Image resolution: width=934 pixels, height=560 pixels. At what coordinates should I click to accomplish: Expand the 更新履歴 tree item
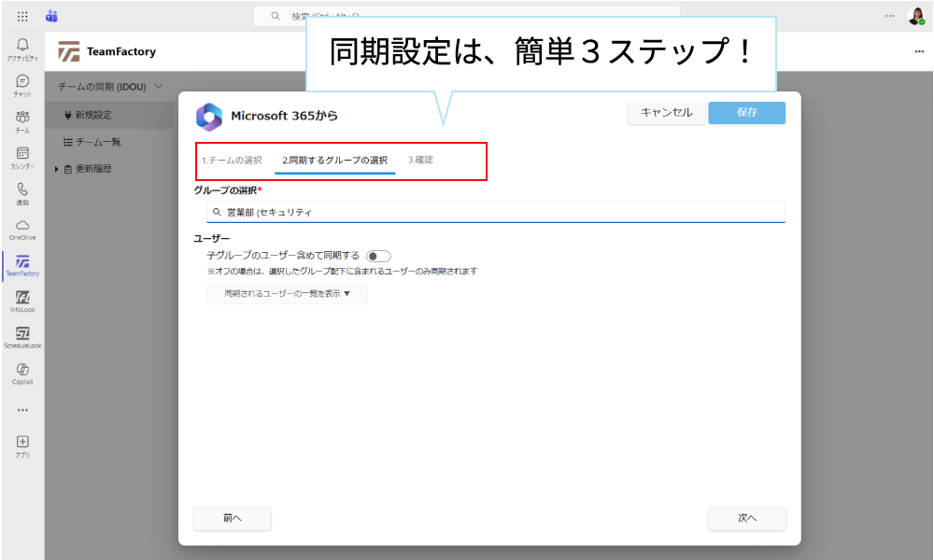56,169
